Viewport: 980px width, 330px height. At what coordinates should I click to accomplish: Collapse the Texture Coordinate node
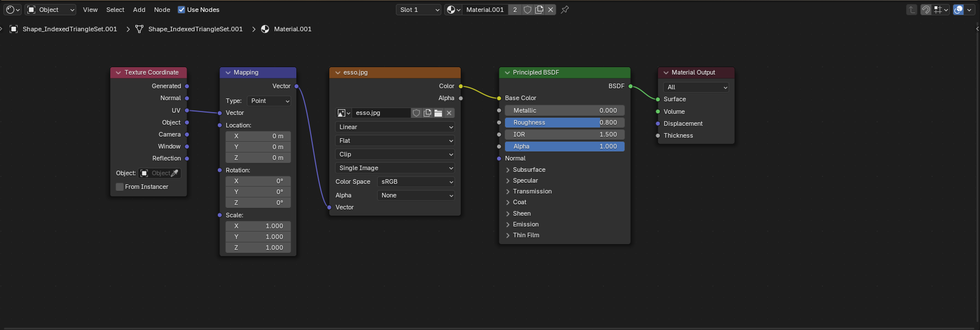(118, 73)
